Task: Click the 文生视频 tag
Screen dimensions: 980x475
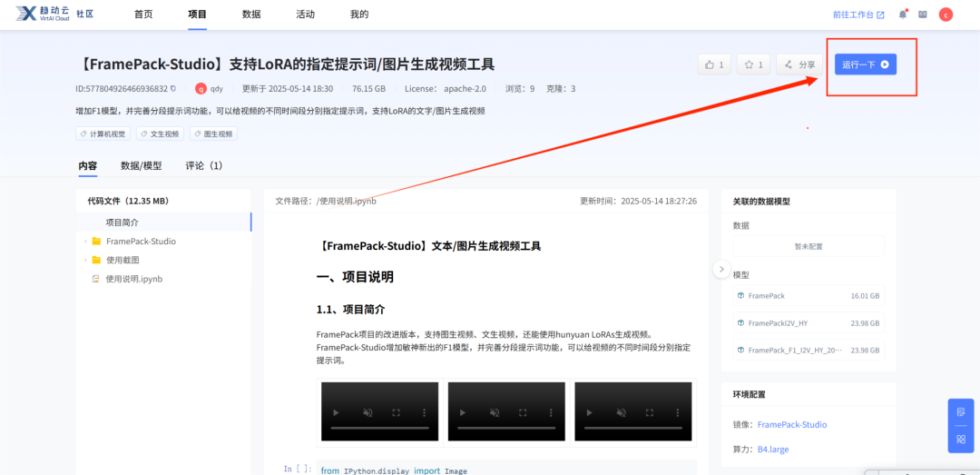Action: coord(160,134)
